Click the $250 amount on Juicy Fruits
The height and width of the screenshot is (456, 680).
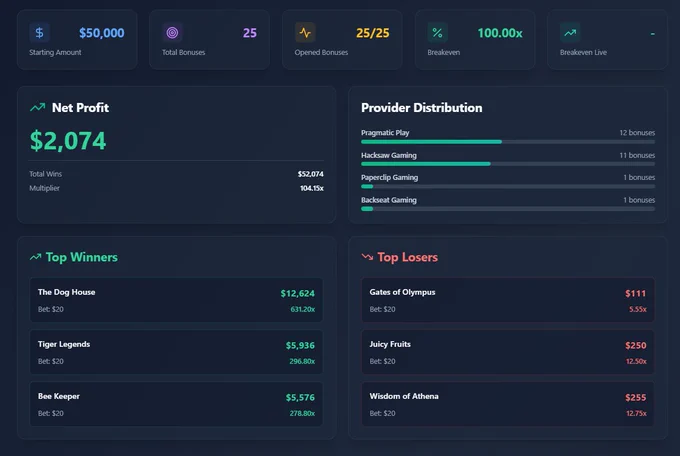(636, 345)
